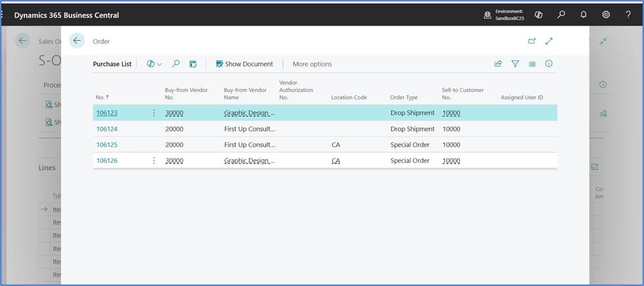The image size is (644, 286).
Task: Click Buy-from Vendor Name column header
Action: pyautogui.click(x=245, y=93)
